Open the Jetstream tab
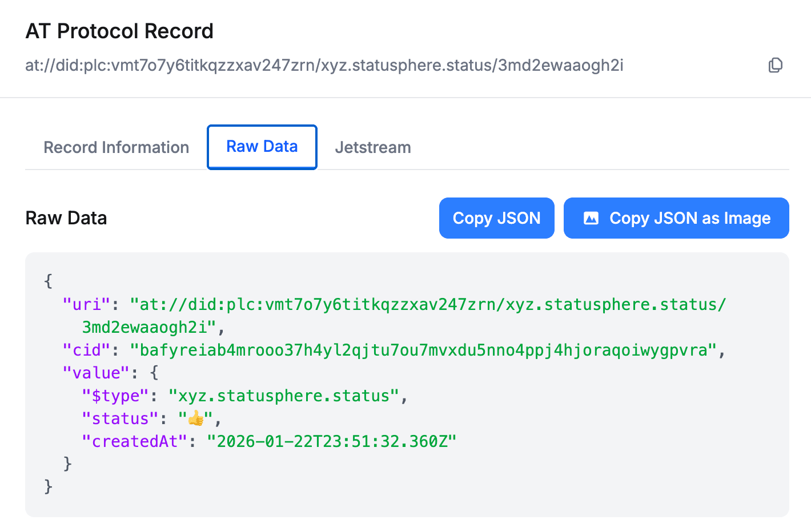Screen dimensions: 811x532 coord(372,147)
